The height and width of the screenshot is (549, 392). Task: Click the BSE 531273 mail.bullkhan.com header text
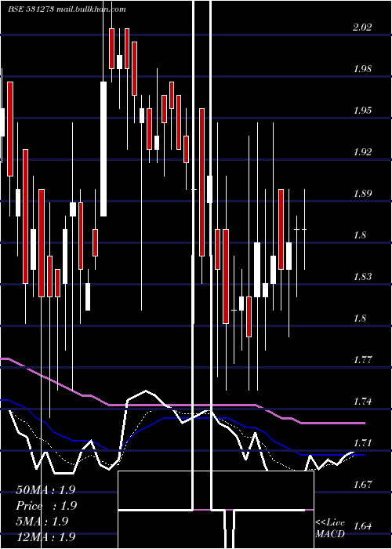point(67,9)
